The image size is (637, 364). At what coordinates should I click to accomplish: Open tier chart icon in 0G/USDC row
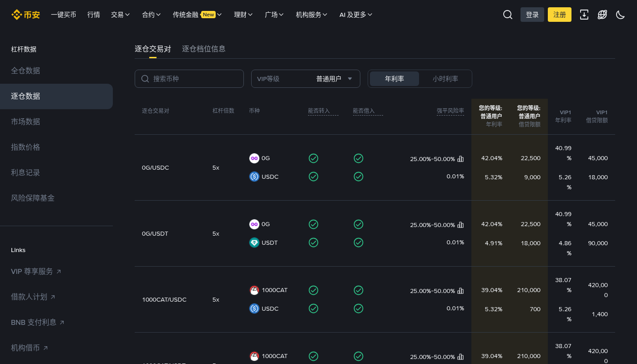(460, 159)
